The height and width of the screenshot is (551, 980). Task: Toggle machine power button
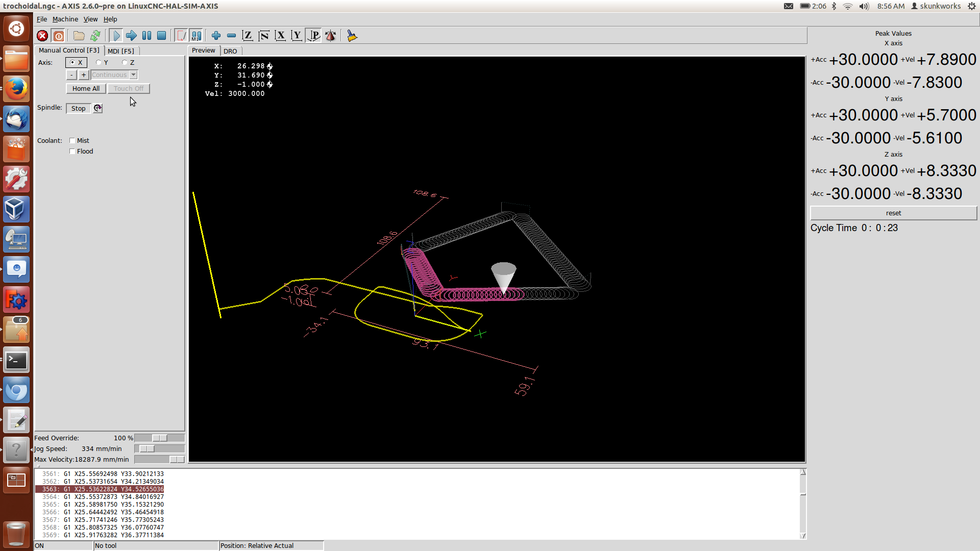(59, 36)
